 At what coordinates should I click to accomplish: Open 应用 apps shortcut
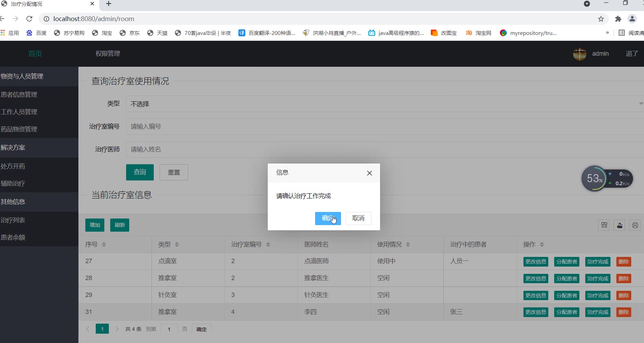(10, 33)
